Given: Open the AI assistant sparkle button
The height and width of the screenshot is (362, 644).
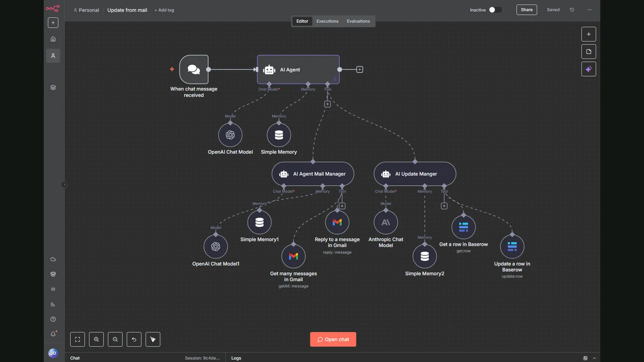Looking at the screenshot, I should pyautogui.click(x=588, y=69).
